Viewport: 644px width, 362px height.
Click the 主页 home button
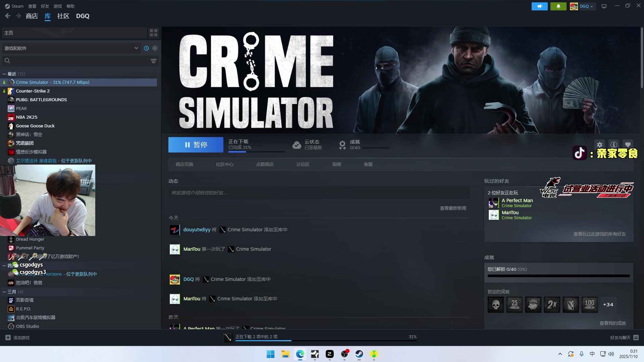[74, 33]
